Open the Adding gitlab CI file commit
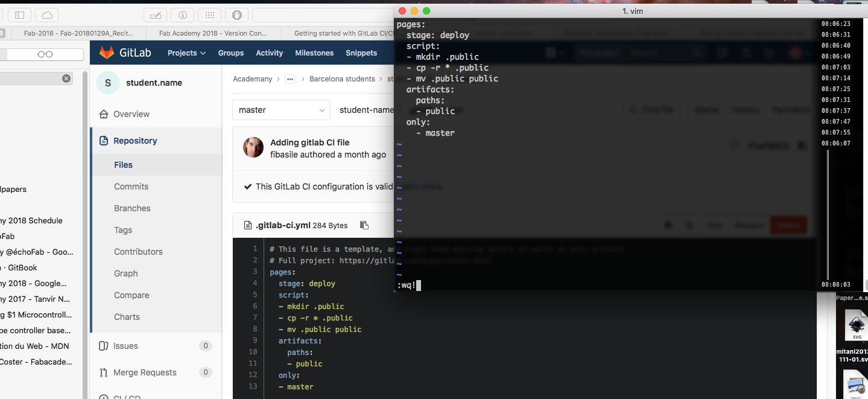Image resolution: width=868 pixels, height=399 pixels. (x=309, y=142)
